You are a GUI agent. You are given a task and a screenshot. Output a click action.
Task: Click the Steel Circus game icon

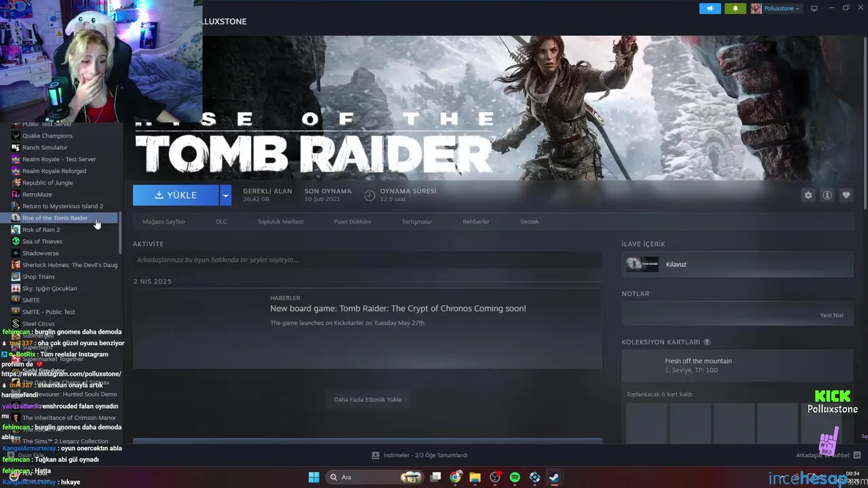coord(16,324)
